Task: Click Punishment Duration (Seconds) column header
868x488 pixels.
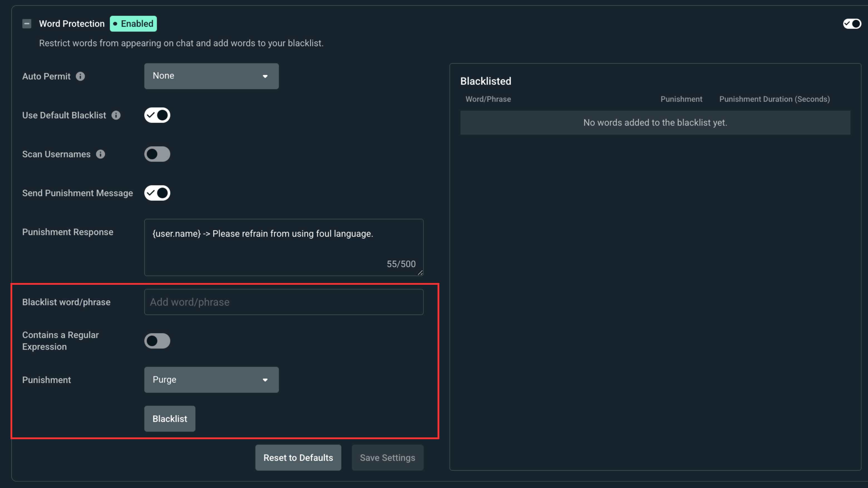Action: coord(774,99)
